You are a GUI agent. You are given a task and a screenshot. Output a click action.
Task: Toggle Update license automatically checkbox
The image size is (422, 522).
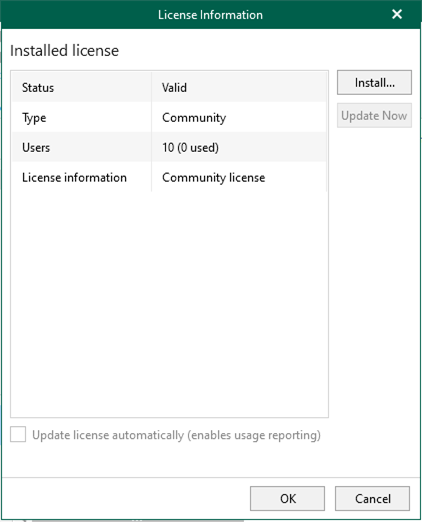click(x=18, y=435)
